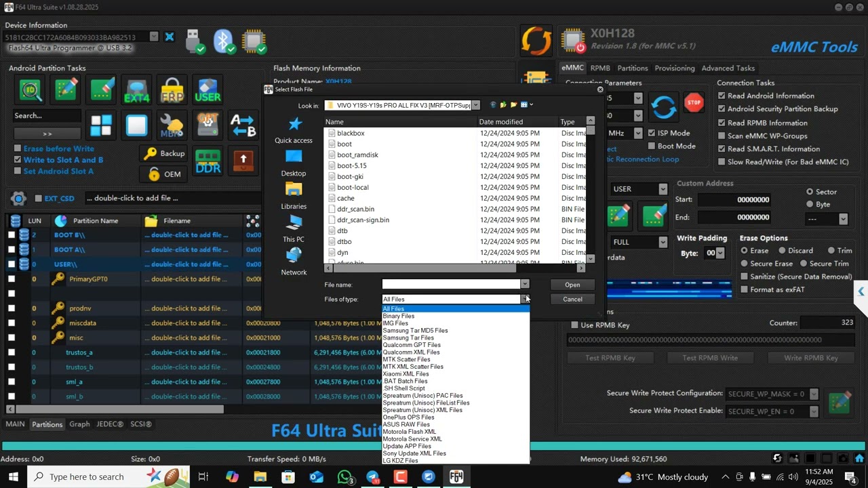Open the Files of type dropdown arrow
The height and width of the screenshot is (488, 868).
click(x=524, y=299)
